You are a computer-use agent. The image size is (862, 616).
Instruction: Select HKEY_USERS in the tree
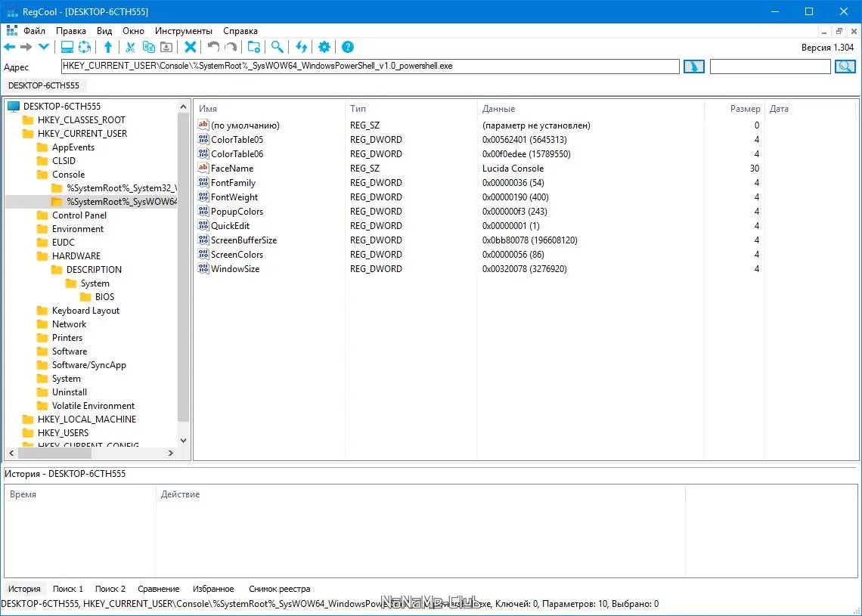pyautogui.click(x=63, y=433)
